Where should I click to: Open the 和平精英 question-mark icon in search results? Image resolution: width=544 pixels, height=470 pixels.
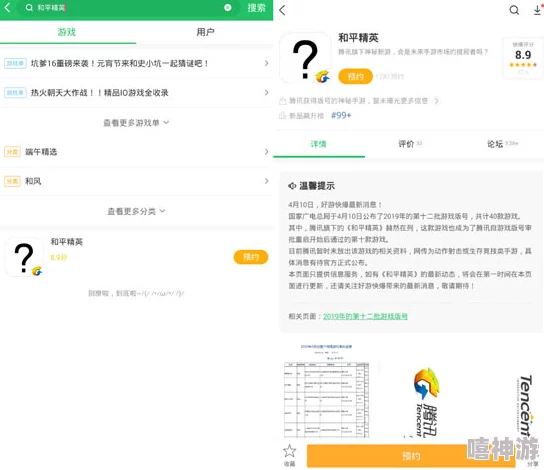(24, 257)
